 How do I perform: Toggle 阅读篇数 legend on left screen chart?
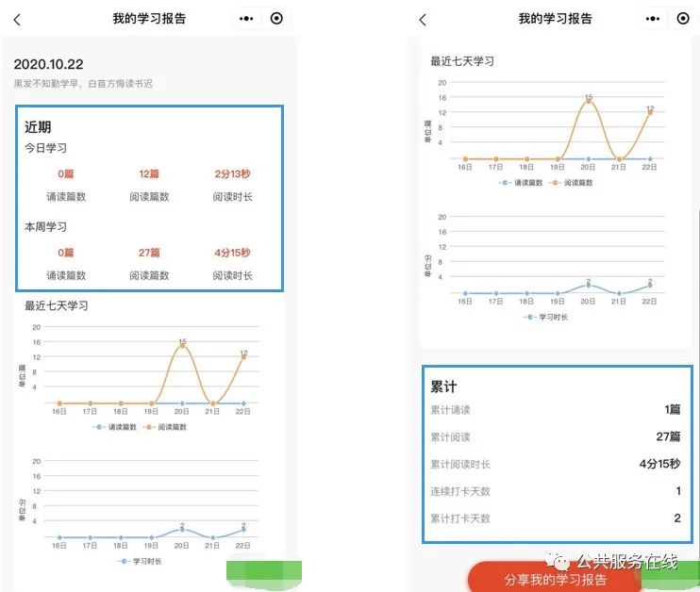(x=166, y=427)
